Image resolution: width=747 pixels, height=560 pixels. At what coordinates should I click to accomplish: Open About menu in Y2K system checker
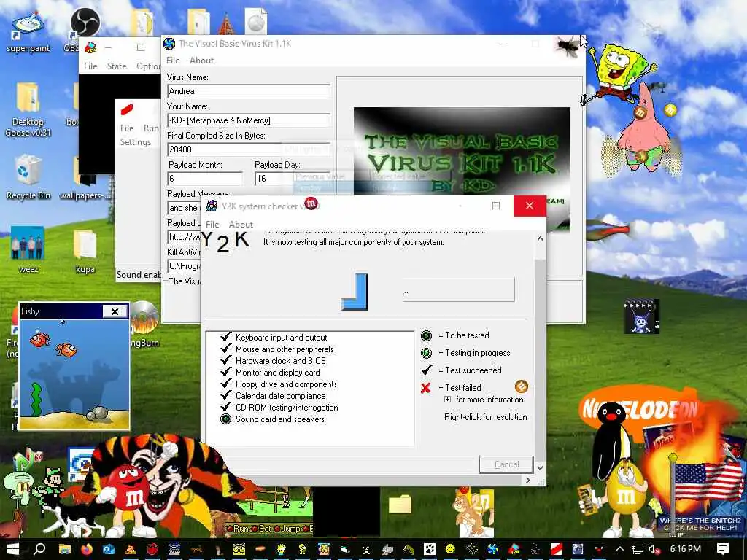tap(241, 225)
